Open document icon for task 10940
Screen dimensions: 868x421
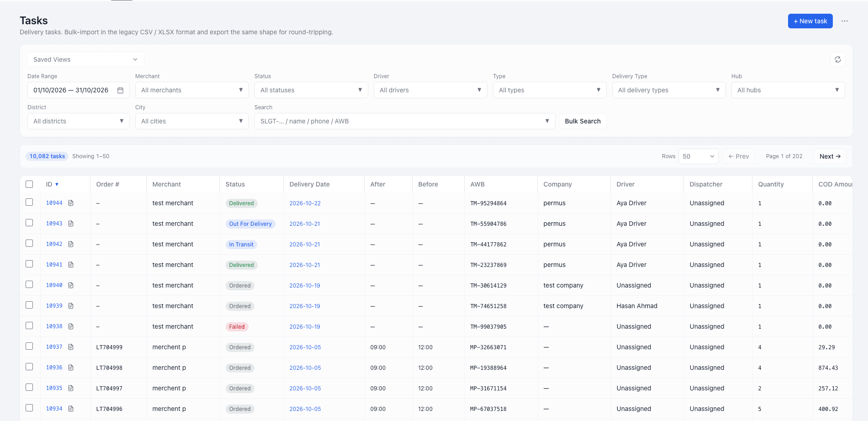pyautogui.click(x=71, y=285)
